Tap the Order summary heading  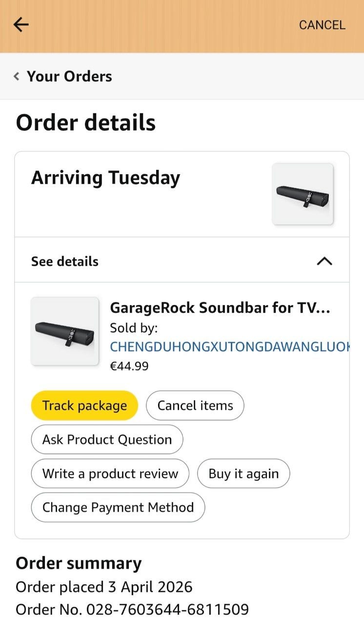(x=79, y=563)
